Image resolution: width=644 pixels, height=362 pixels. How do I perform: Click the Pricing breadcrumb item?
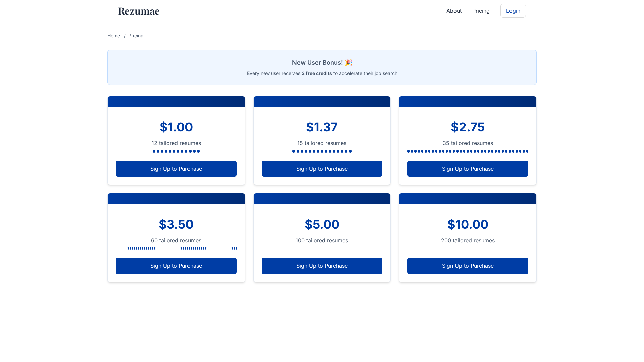(x=136, y=36)
